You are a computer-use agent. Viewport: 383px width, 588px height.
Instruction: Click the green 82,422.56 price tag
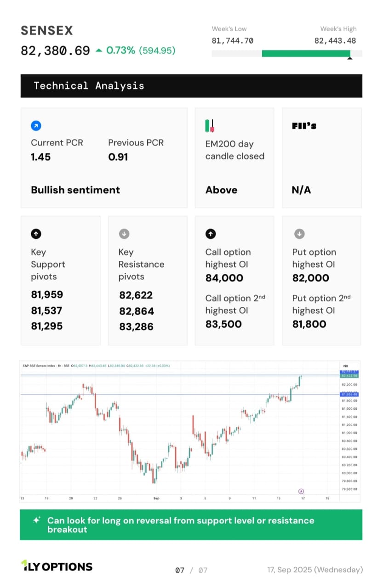point(349,375)
